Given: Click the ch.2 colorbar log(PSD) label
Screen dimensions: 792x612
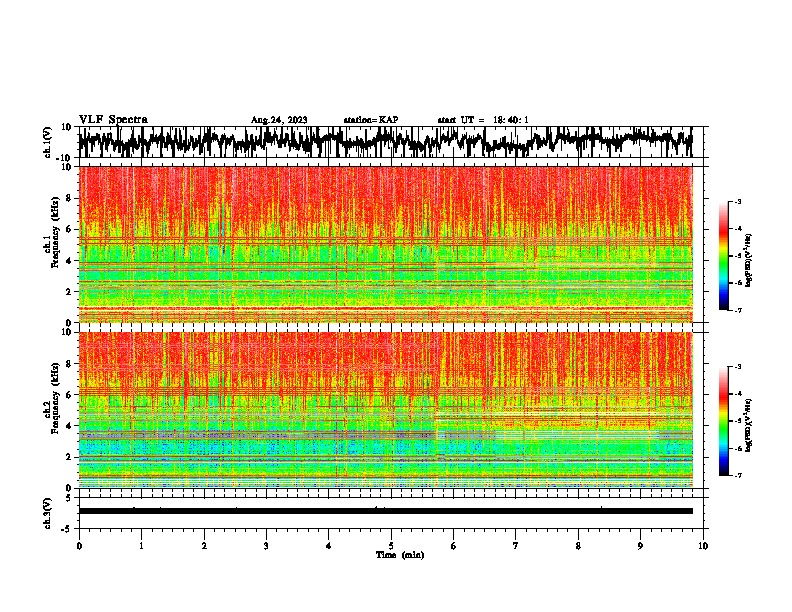Looking at the screenshot, I should [749, 425].
